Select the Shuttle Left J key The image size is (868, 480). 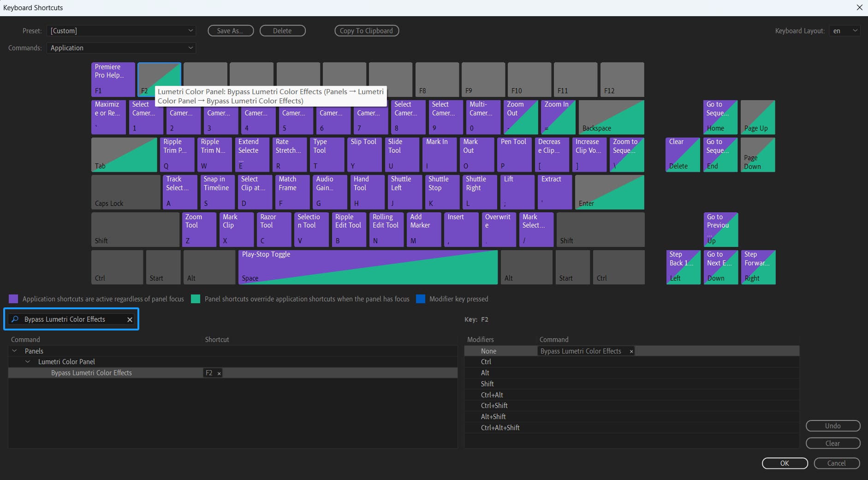pos(404,192)
